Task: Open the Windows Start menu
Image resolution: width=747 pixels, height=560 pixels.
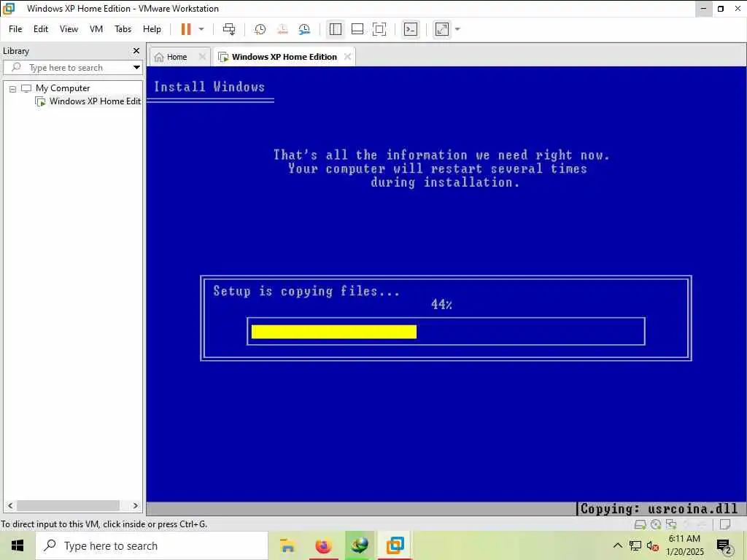Action: [18, 545]
